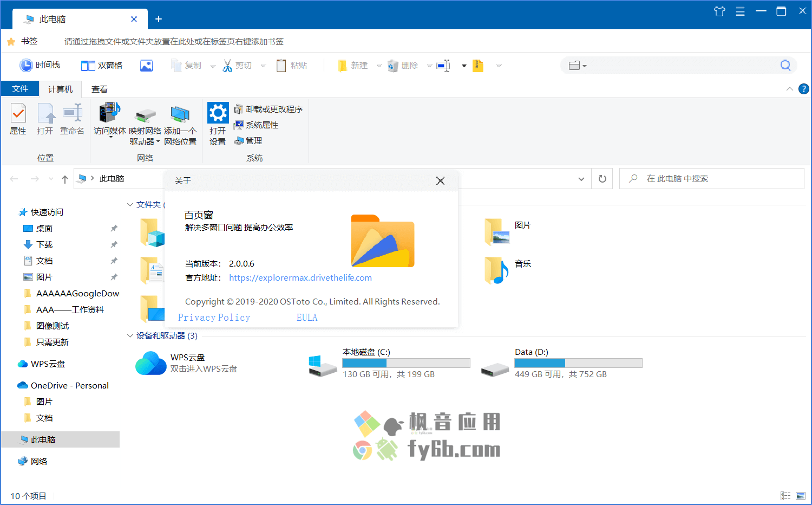
Task: Click 卸载或更改程序
Action: coord(268,109)
